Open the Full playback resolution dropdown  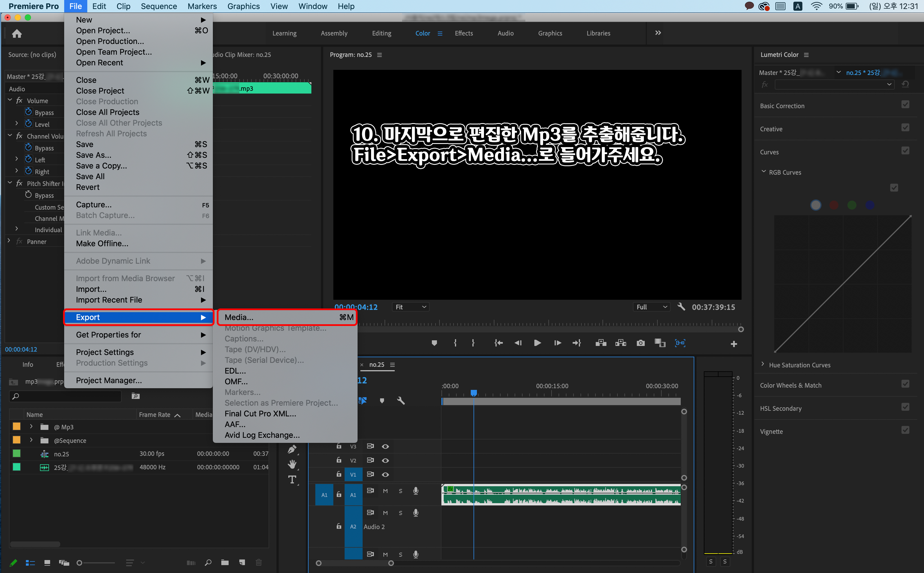click(x=651, y=307)
